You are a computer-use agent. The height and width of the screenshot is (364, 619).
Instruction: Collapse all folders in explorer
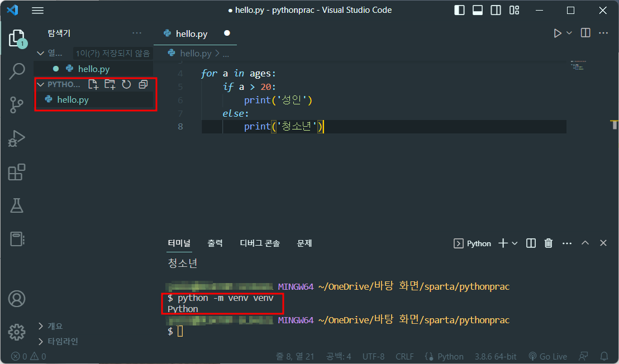coord(144,84)
